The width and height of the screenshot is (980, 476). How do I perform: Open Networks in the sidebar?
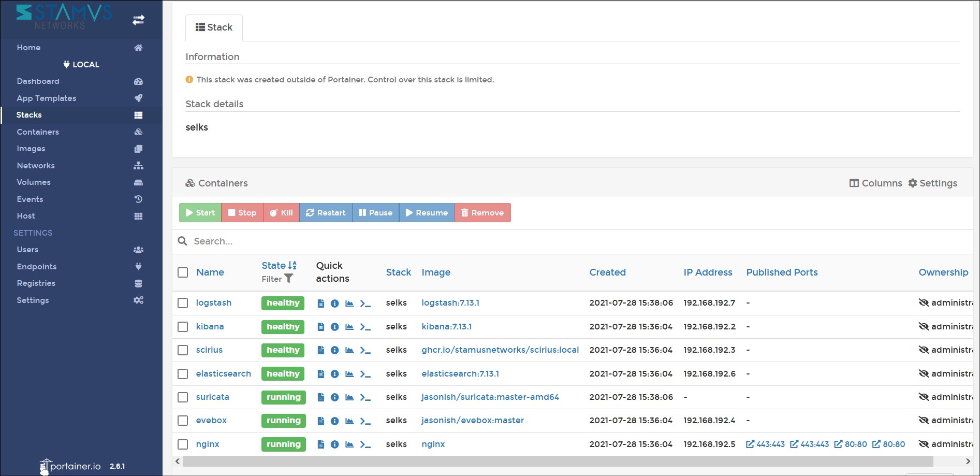[81, 166]
